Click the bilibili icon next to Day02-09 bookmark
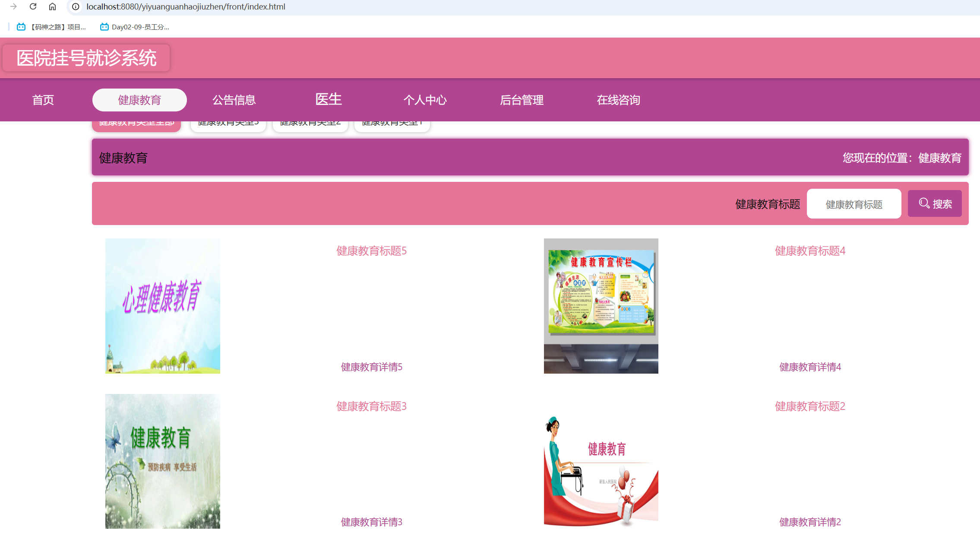980x549 pixels. point(104,26)
